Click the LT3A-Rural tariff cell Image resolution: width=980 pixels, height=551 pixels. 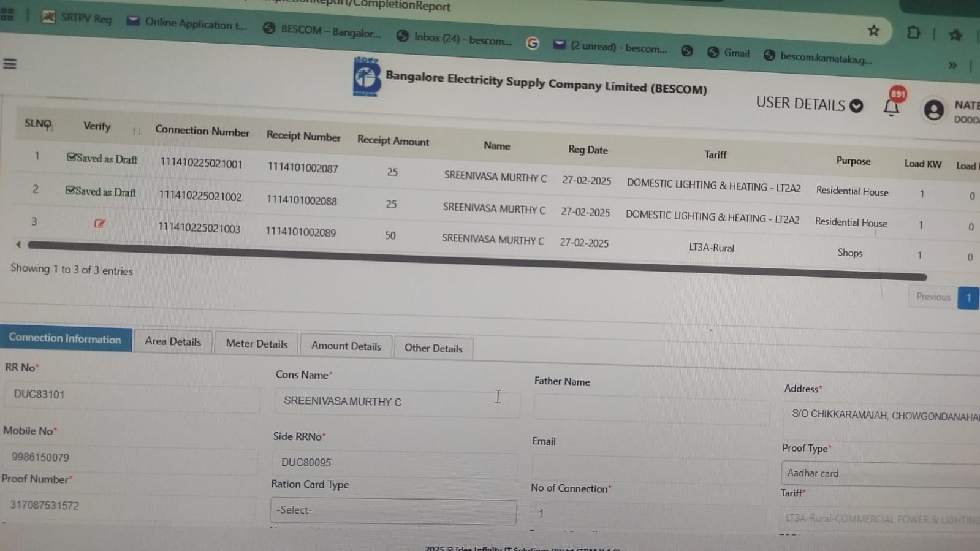pyautogui.click(x=712, y=248)
